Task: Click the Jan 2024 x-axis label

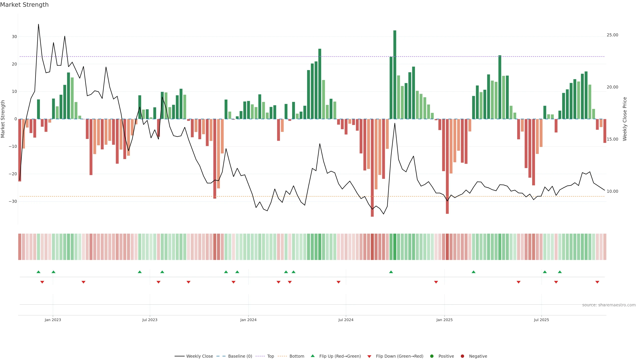Action: (x=248, y=320)
